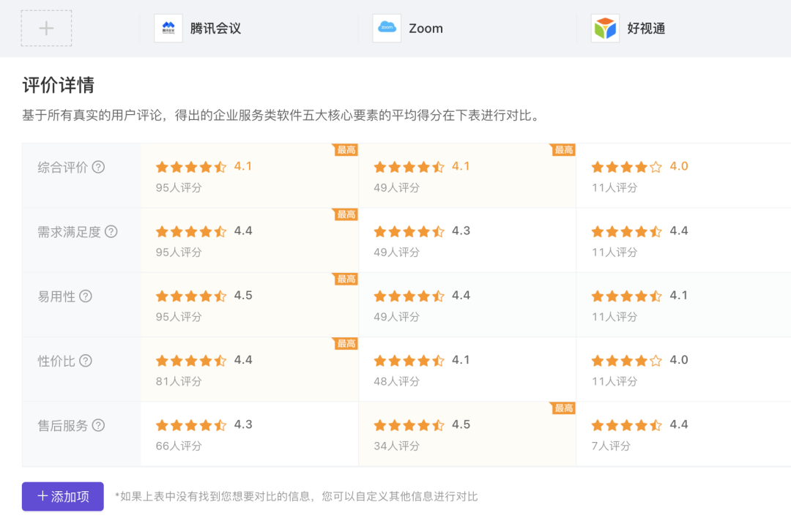The height and width of the screenshot is (532, 791).
Task: Click the 最高 badge on 腾讯会议 性价比
Action: point(346,343)
